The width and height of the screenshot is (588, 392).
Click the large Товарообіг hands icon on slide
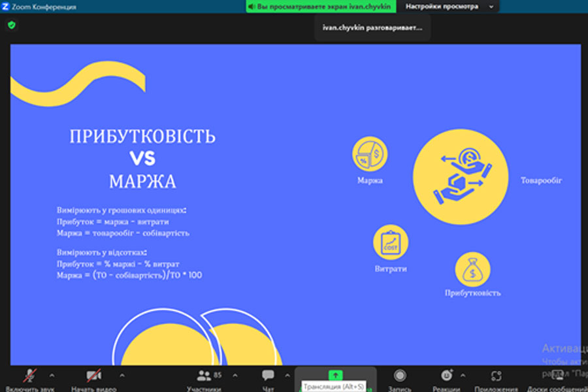461,176
